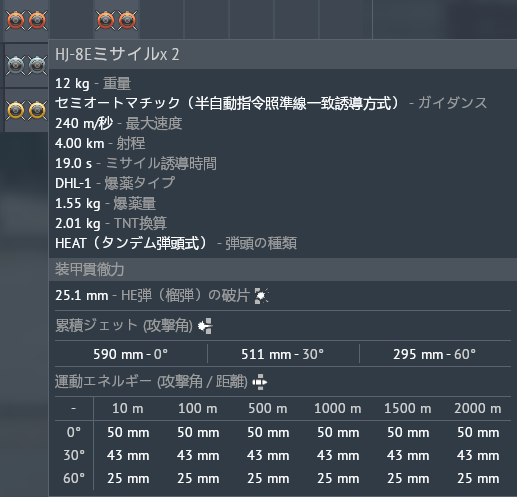
Task: Click 43 mm at 30° and 1500 m
Action: (x=408, y=456)
